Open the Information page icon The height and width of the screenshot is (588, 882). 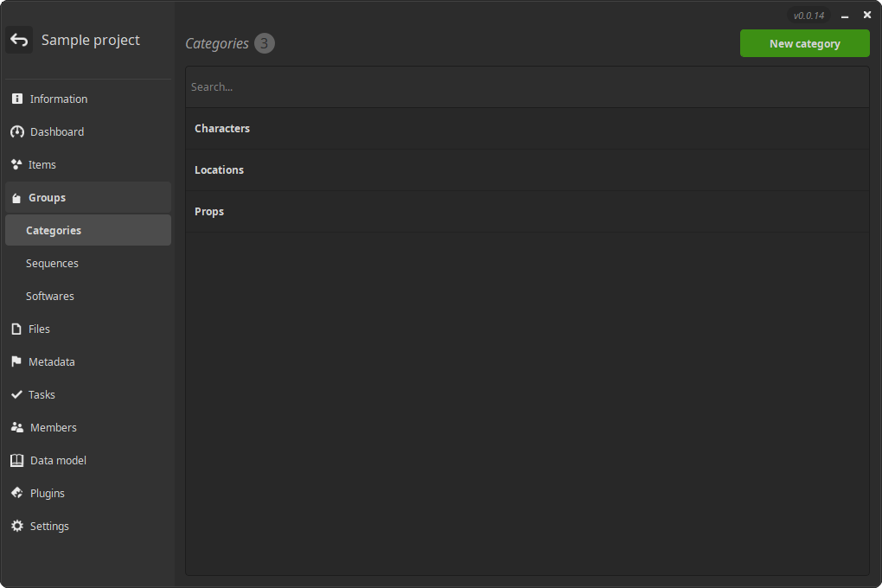point(16,99)
